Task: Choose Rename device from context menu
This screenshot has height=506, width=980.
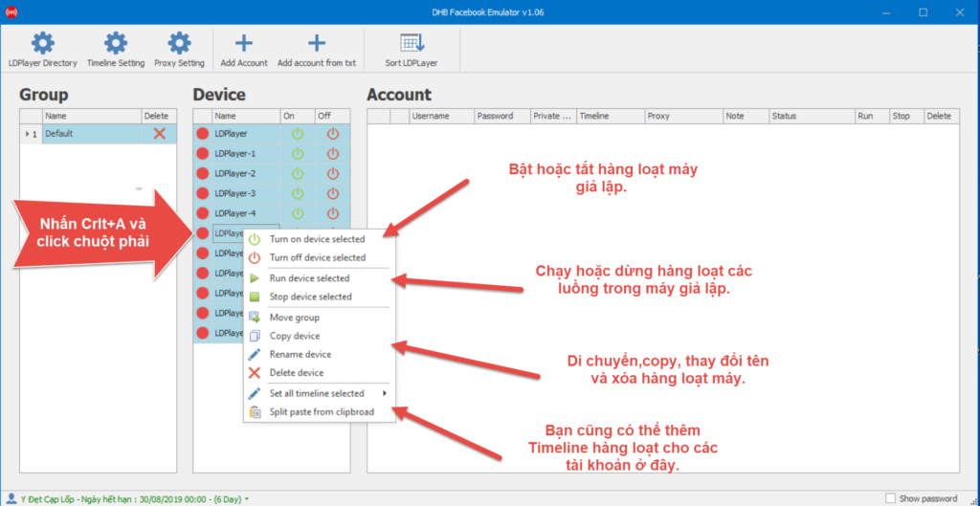Action: pos(320,354)
